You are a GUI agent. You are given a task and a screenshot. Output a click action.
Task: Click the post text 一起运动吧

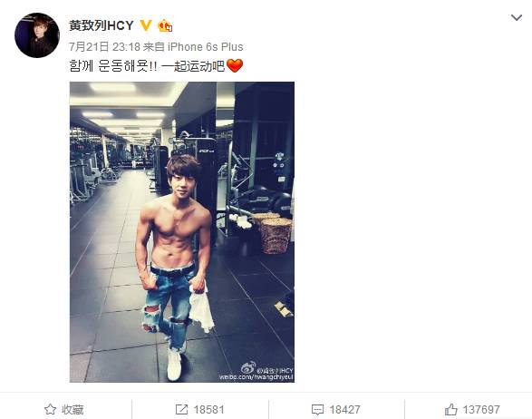pyautogui.click(x=193, y=65)
